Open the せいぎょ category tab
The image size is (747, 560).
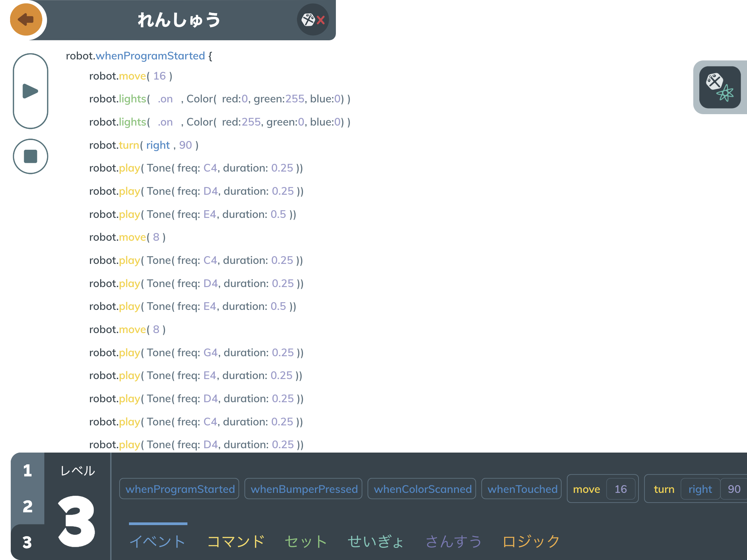[376, 541]
